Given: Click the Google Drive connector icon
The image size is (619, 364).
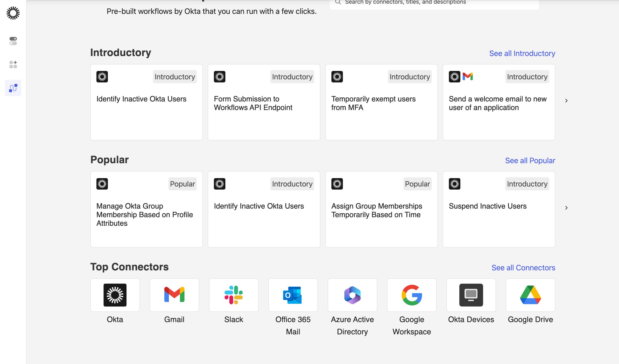Looking at the screenshot, I should point(530,295).
